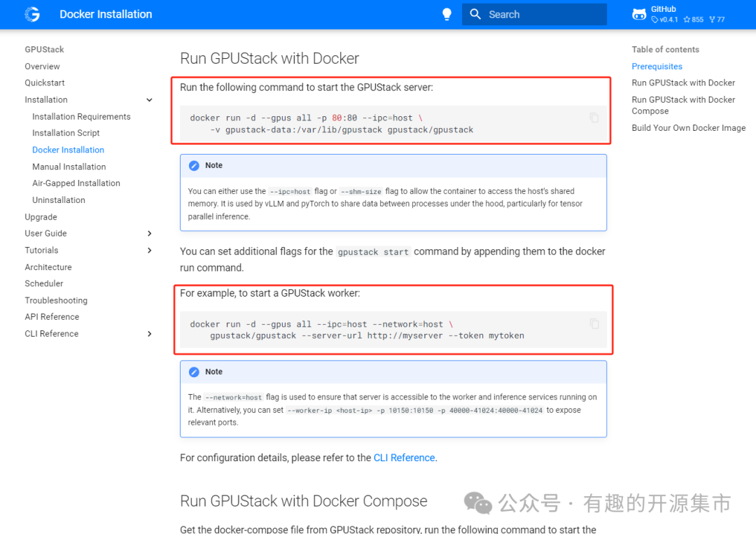756x534 pixels.
Task: Expand the User Guide section chevron
Action: pyautogui.click(x=150, y=233)
